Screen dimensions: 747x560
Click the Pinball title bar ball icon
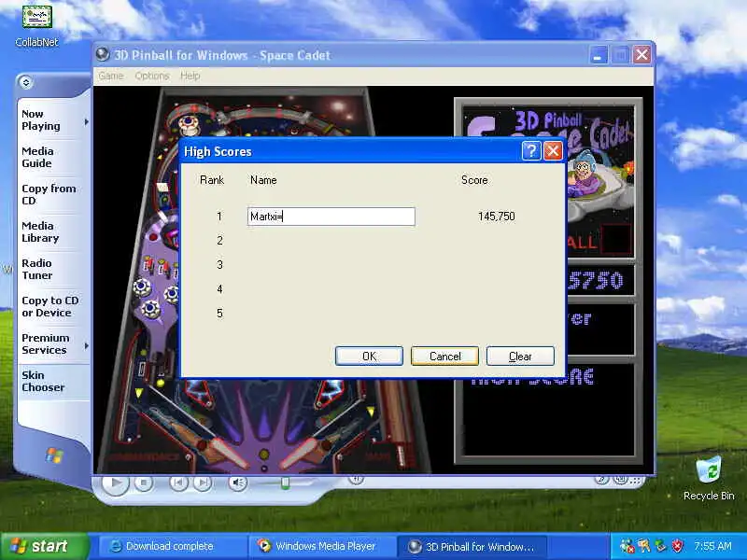coord(102,55)
